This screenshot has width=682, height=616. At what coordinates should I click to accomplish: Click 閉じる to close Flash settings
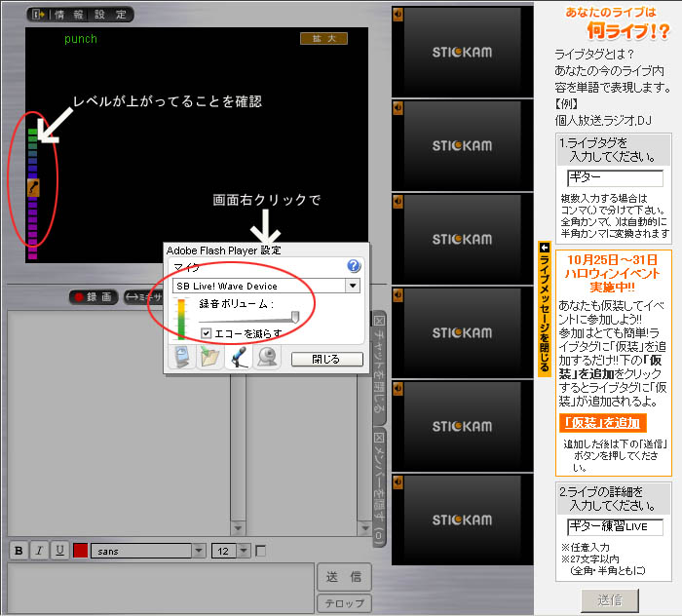pos(326,360)
